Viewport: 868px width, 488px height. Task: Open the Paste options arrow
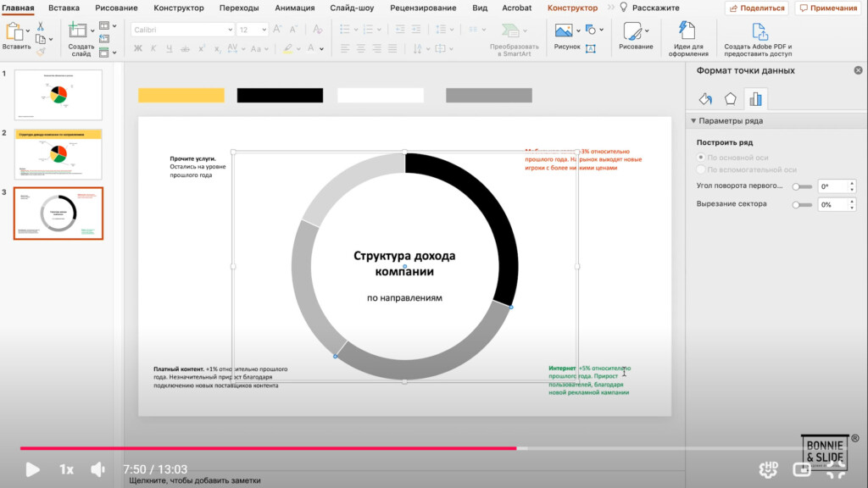[x=28, y=30]
